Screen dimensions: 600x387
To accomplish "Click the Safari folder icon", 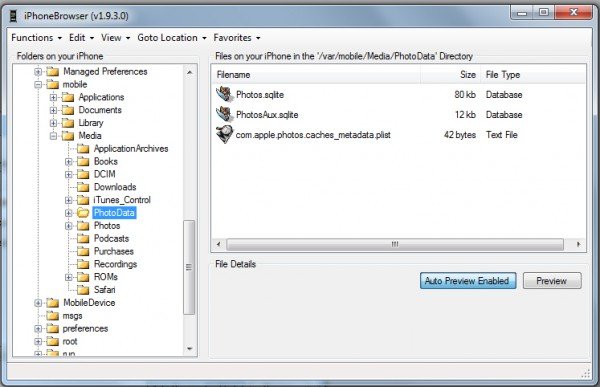I will pyautogui.click(x=83, y=290).
